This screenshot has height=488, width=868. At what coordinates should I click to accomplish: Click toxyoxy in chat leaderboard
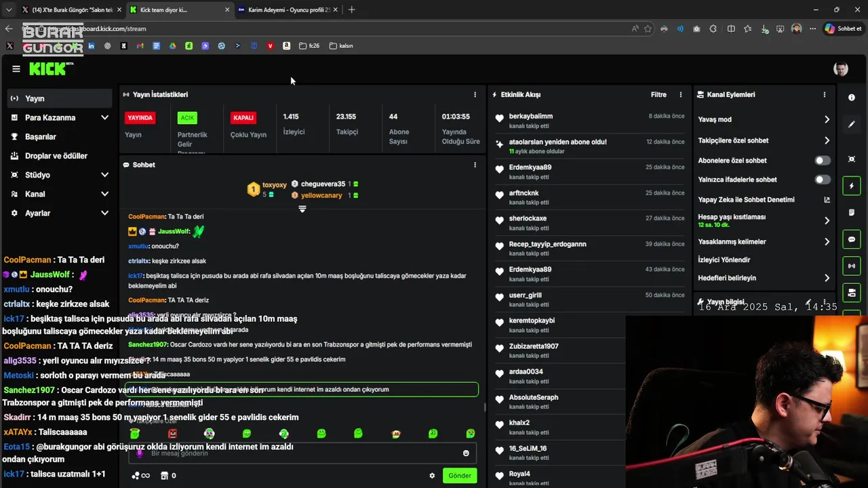click(x=275, y=184)
